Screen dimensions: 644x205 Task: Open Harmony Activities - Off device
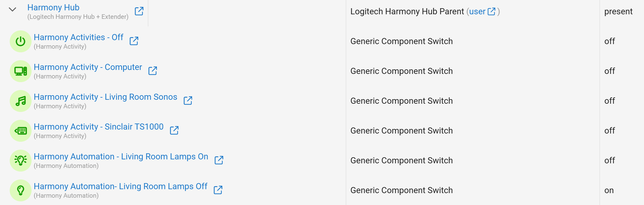[x=78, y=37]
